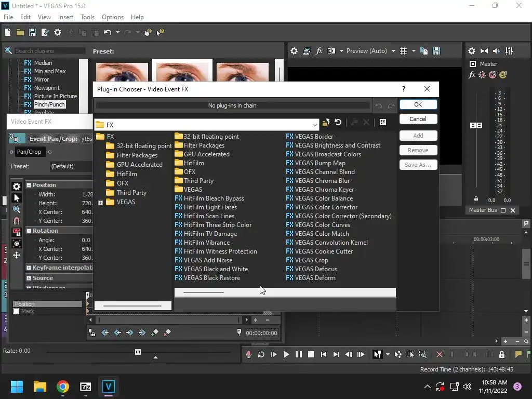Click the first eye preset thumbnail
This screenshot has width=532, height=399.
[122, 72]
